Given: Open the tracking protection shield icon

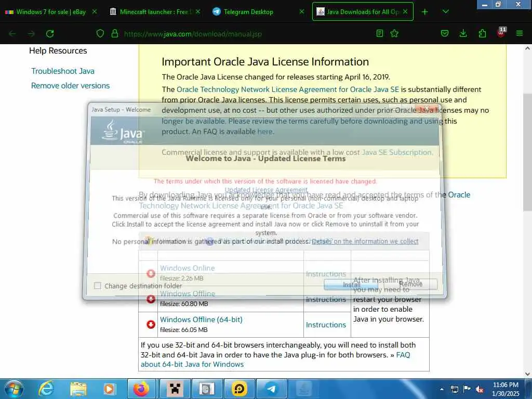Looking at the screenshot, I should (100, 34).
